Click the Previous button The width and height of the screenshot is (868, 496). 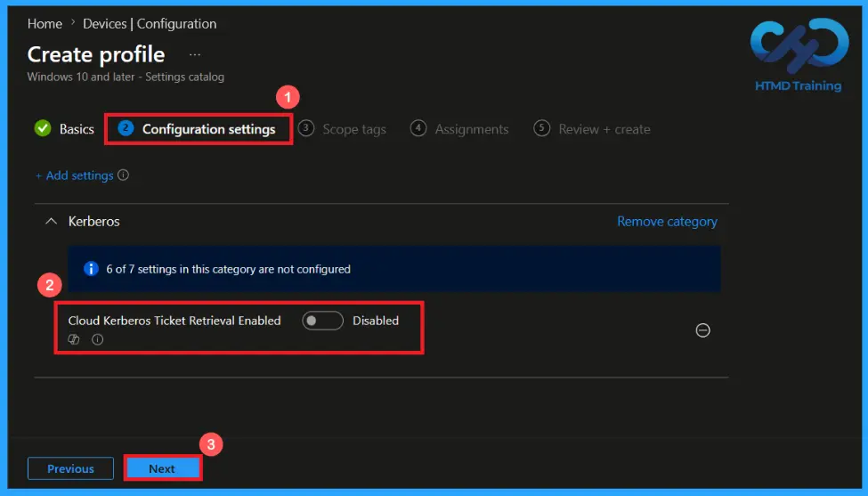(x=70, y=468)
